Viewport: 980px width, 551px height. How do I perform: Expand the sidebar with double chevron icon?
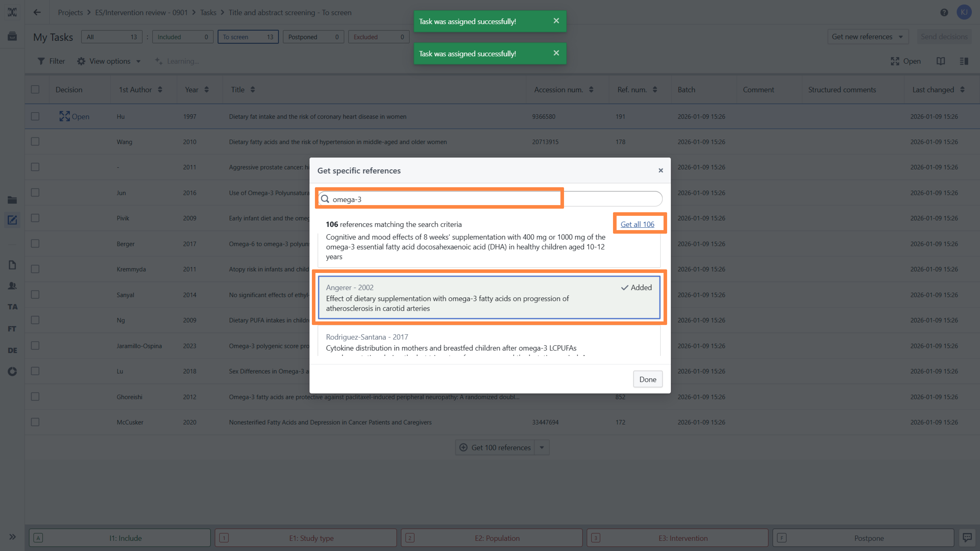(12, 536)
